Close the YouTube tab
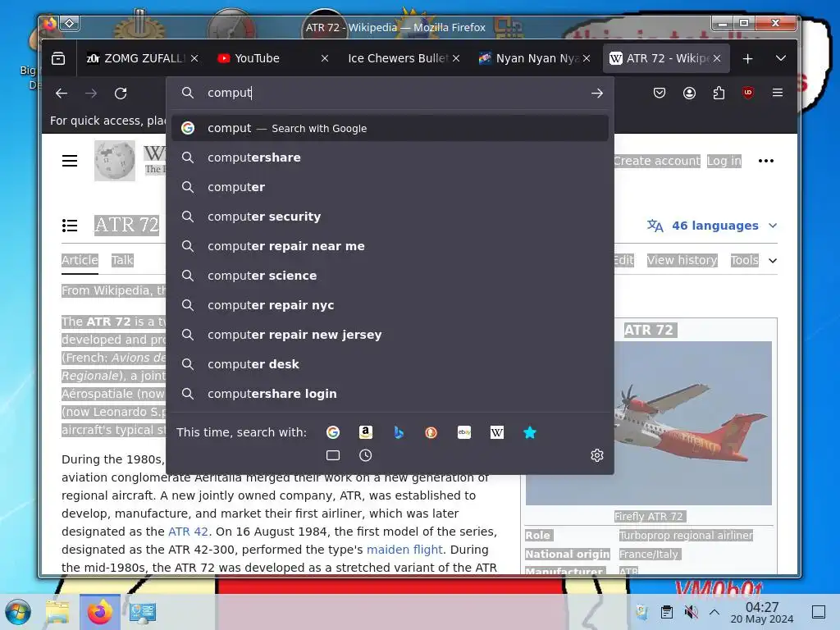Screen dimensions: 840x630 coord(325,58)
